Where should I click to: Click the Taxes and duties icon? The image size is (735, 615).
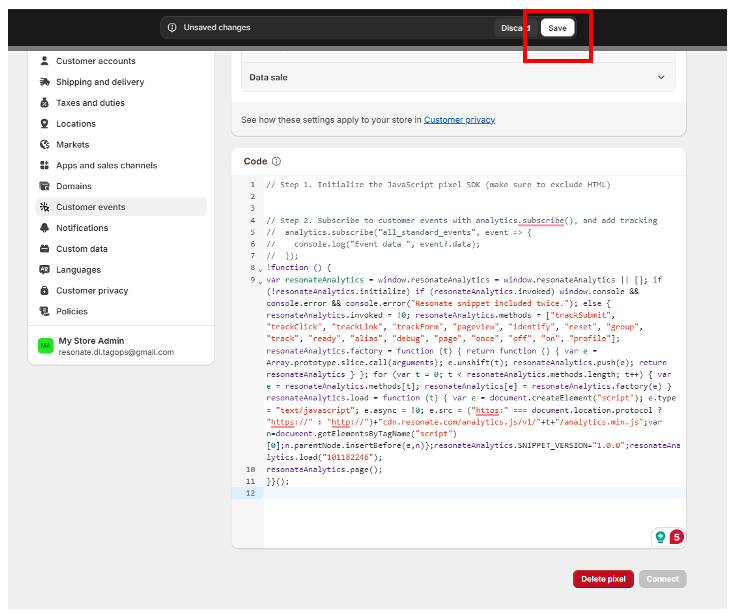pos(45,103)
